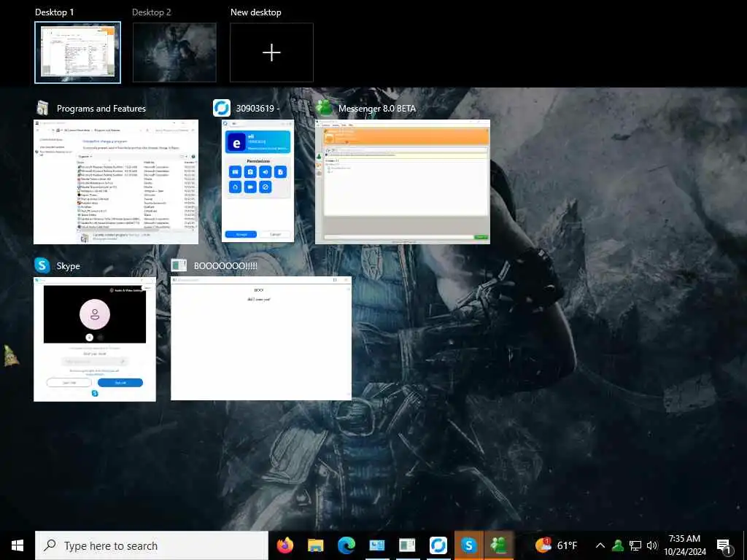This screenshot has height=560, width=747.
Task: Select the 30903619 remote session window thumbnail
Action: point(258,181)
